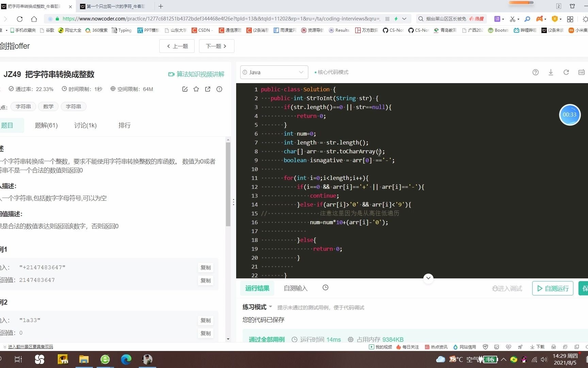Download the code via the download icon
This screenshot has height=368, width=588.
click(551, 72)
